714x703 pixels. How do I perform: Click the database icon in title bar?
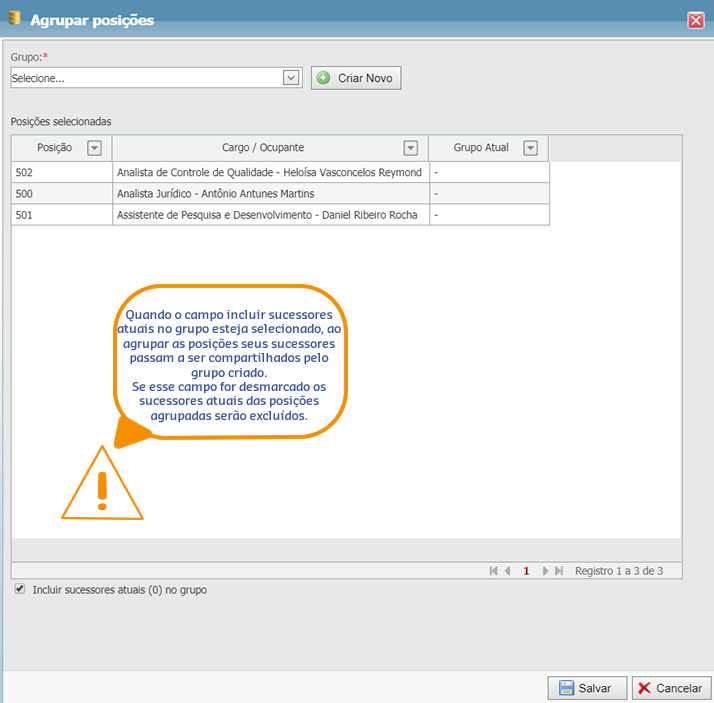14,19
